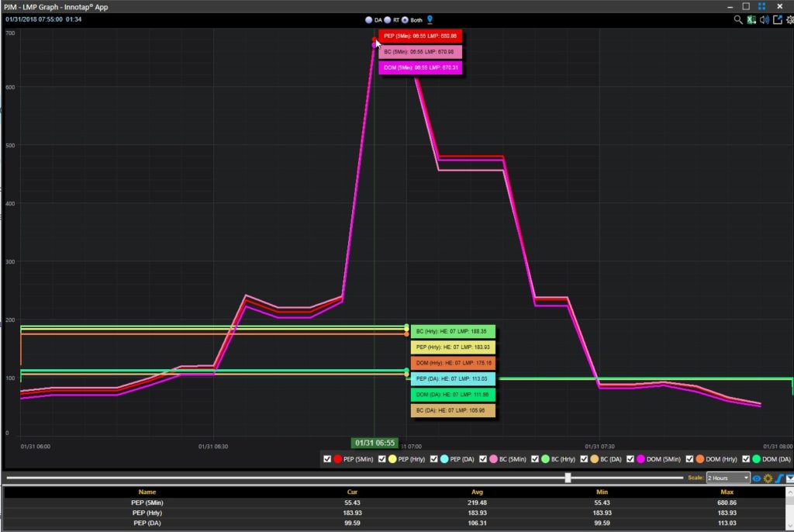Click the red PEP (5Min) 06:55 tooltip
The image size is (794, 532).
[420, 36]
